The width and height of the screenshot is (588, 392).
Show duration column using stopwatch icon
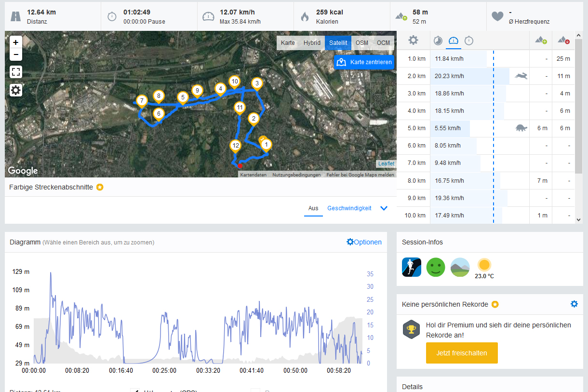pos(468,41)
